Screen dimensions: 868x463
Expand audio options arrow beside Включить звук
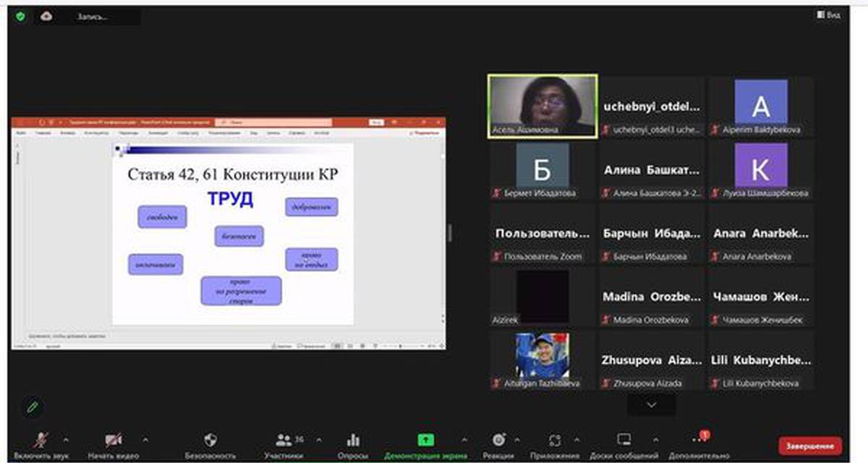coord(66,439)
